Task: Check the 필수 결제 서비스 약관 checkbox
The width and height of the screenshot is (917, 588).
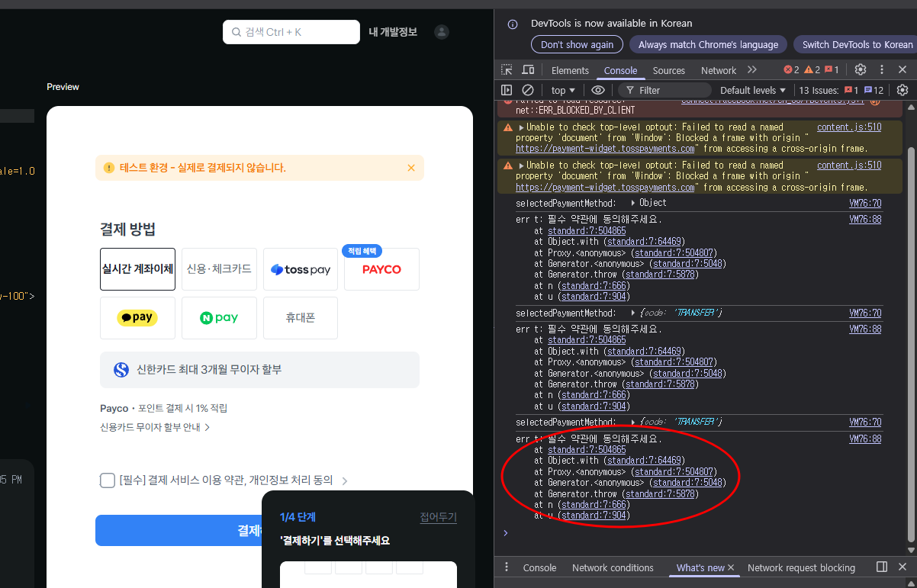Action: click(x=108, y=480)
